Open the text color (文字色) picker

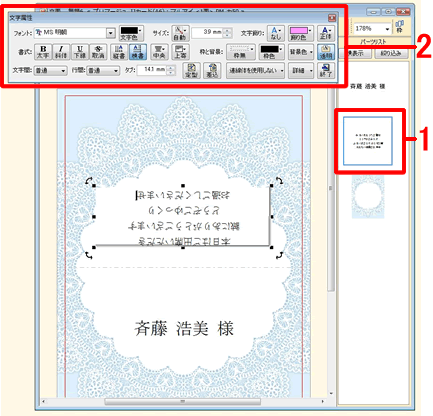point(131,33)
